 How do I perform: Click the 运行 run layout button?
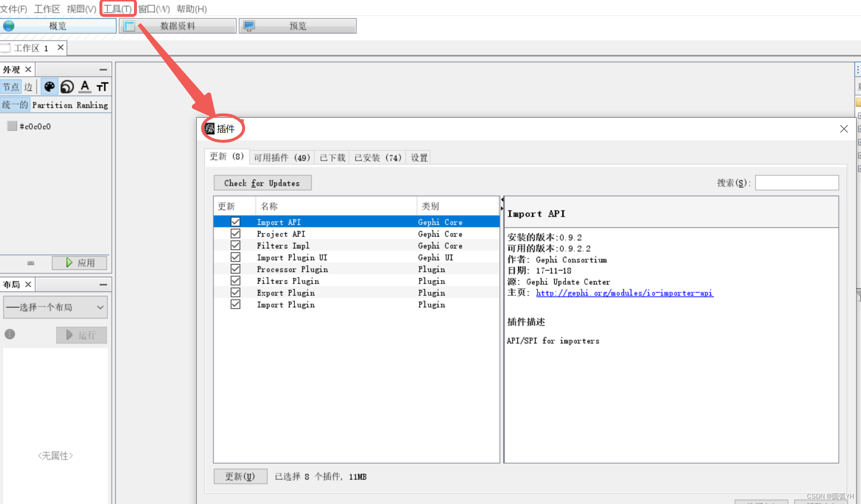coord(81,335)
